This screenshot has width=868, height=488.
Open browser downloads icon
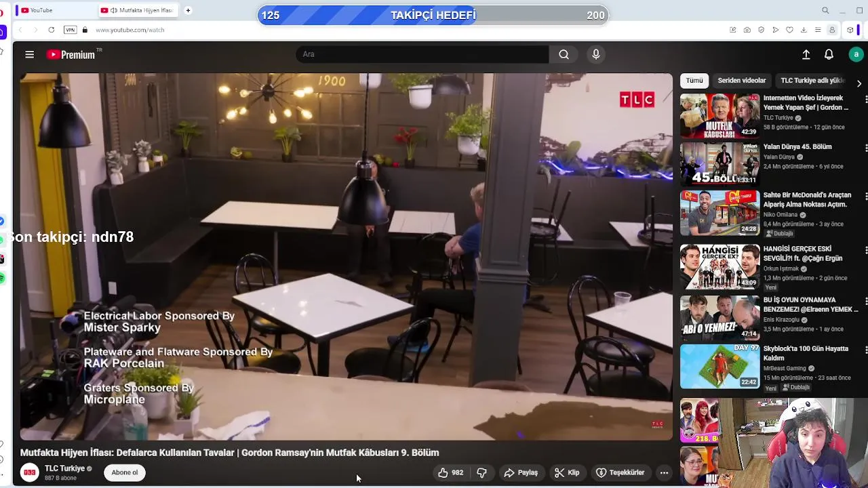point(804,30)
